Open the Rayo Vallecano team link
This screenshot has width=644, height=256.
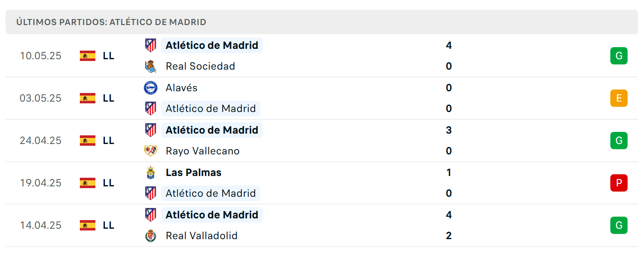(202, 151)
